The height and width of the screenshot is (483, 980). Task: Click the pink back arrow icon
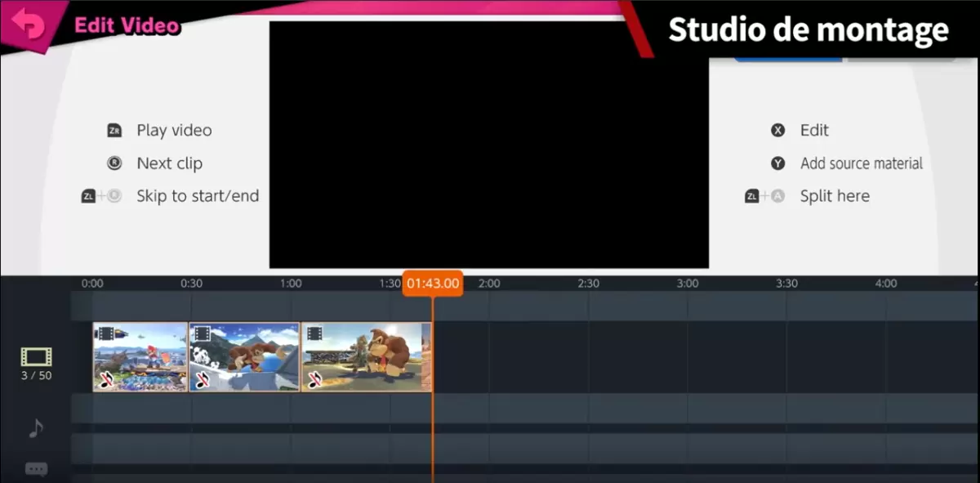29,25
